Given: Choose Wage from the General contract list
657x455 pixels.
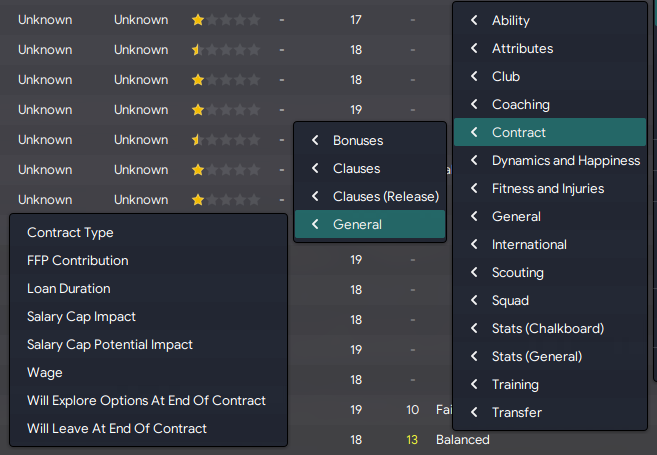Looking at the screenshot, I should (x=148, y=372).
